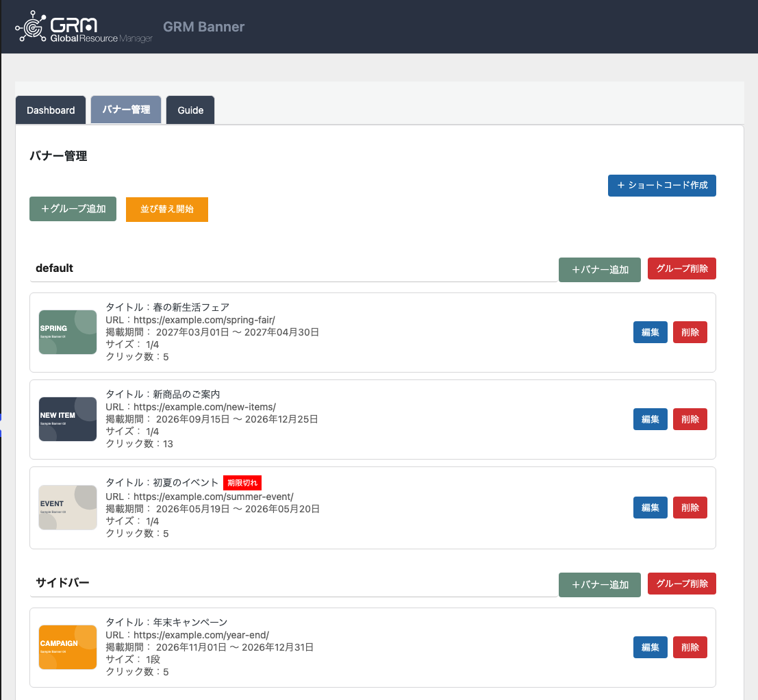Click the タイトル：年末キャンペーン text
758x700 pixels.
click(x=167, y=622)
